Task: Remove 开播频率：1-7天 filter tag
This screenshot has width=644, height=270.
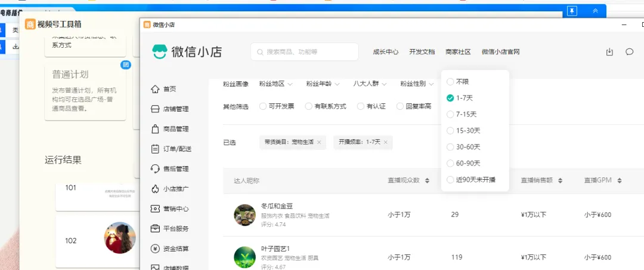Action: (386, 142)
